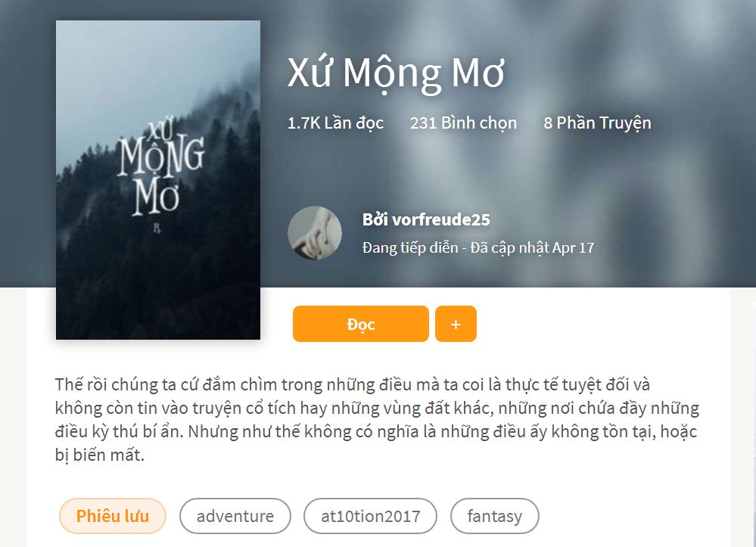The width and height of the screenshot is (756, 547).
Task: Click the 1.7K Lần đọc read count
Action: tap(335, 123)
